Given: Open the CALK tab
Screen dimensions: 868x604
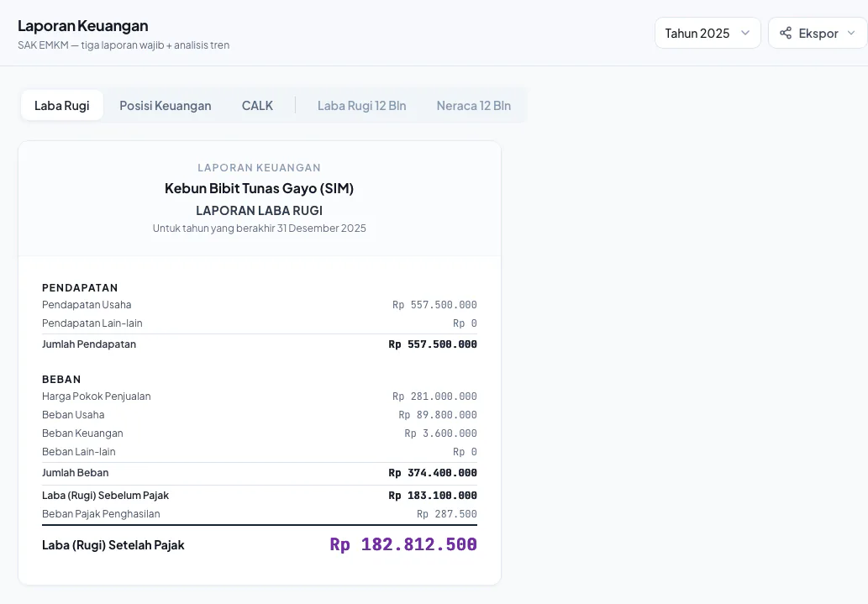Looking at the screenshot, I should (x=257, y=105).
